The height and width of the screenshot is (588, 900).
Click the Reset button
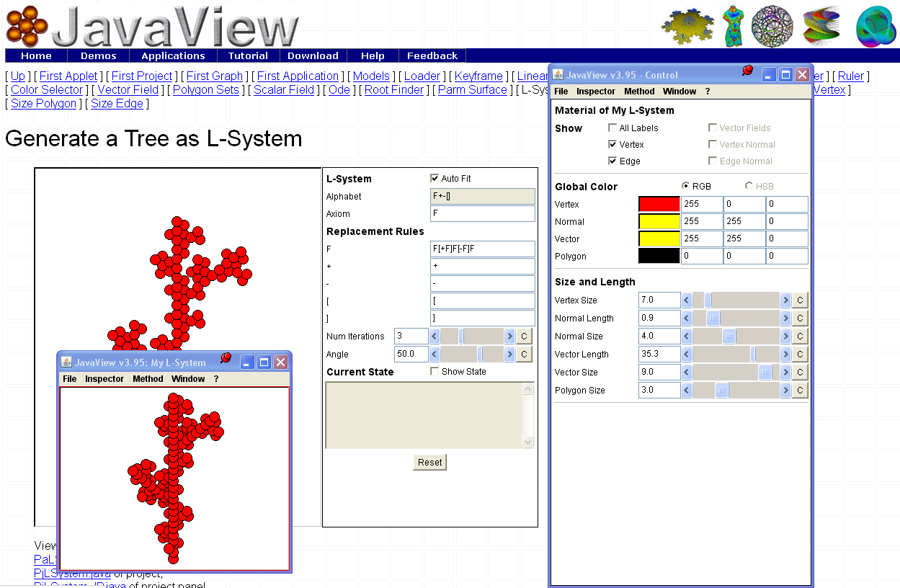tap(430, 462)
